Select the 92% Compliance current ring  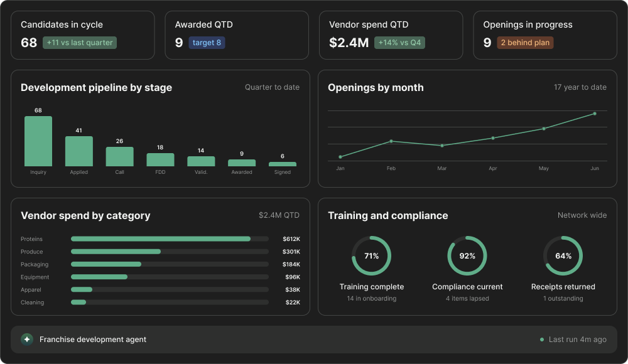coord(467,256)
